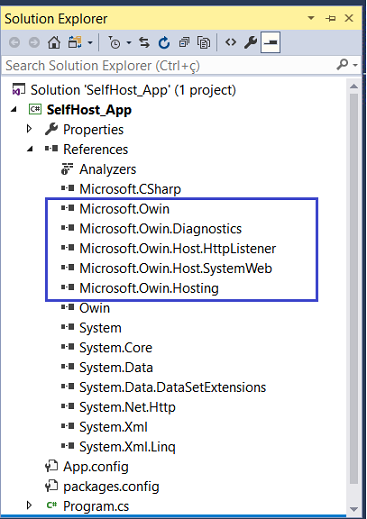The width and height of the screenshot is (367, 519).
Task: Toggle Show All Files icon
Action: coord(204,43)
